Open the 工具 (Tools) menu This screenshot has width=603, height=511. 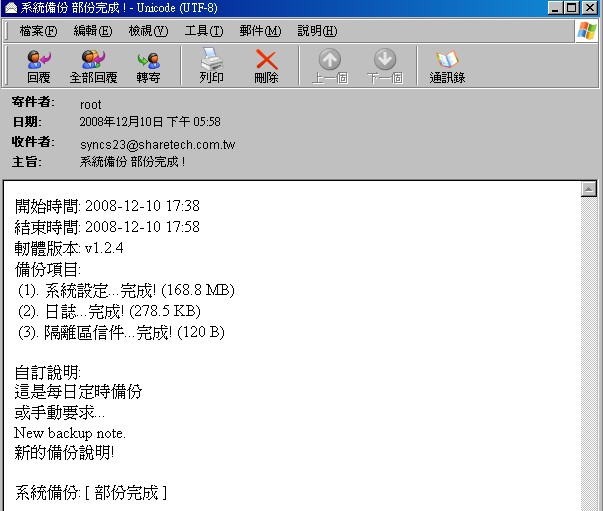coord(203,31)
